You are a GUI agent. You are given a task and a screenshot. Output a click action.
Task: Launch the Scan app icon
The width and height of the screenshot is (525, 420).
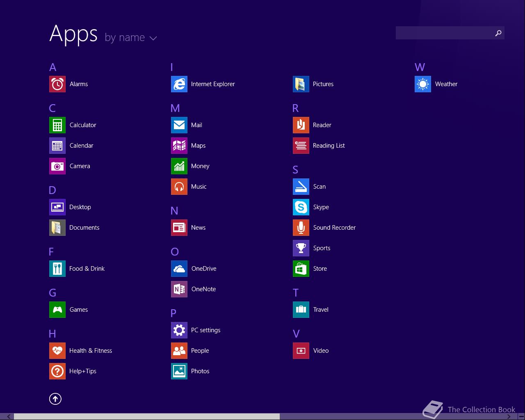pos(301,187)
